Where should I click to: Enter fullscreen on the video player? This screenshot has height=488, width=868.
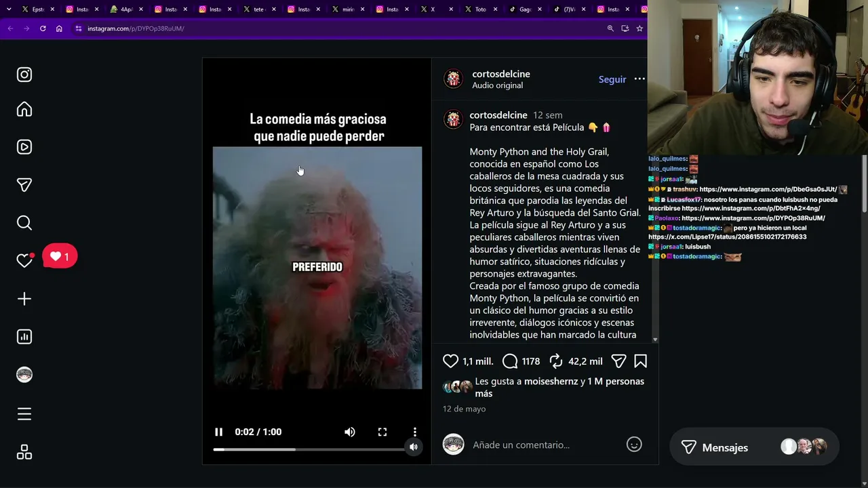pyautogui.click(x=382, y=432)
